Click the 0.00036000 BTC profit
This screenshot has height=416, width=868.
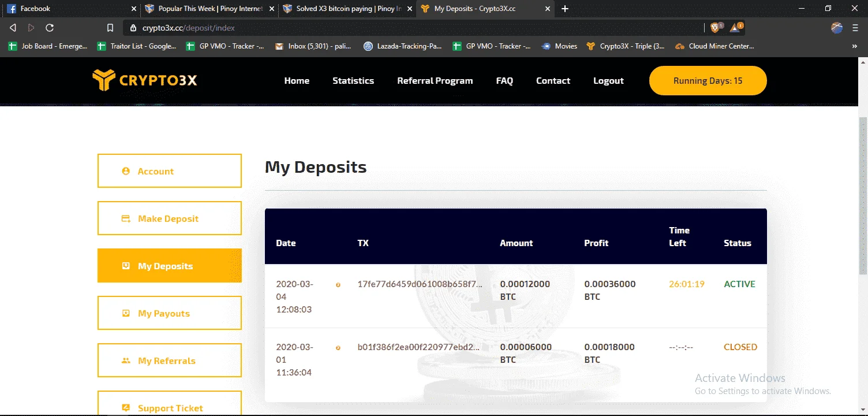click(x=610, y=291)
